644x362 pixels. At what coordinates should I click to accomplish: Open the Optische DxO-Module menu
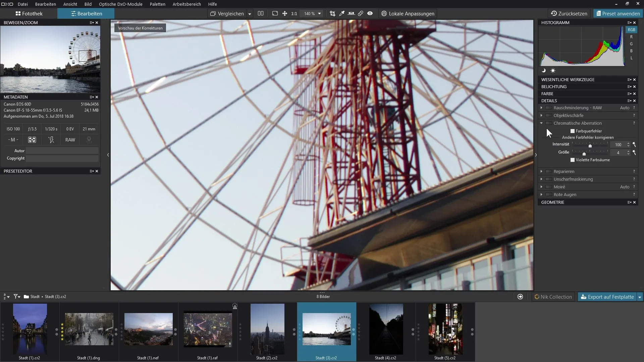120,4
